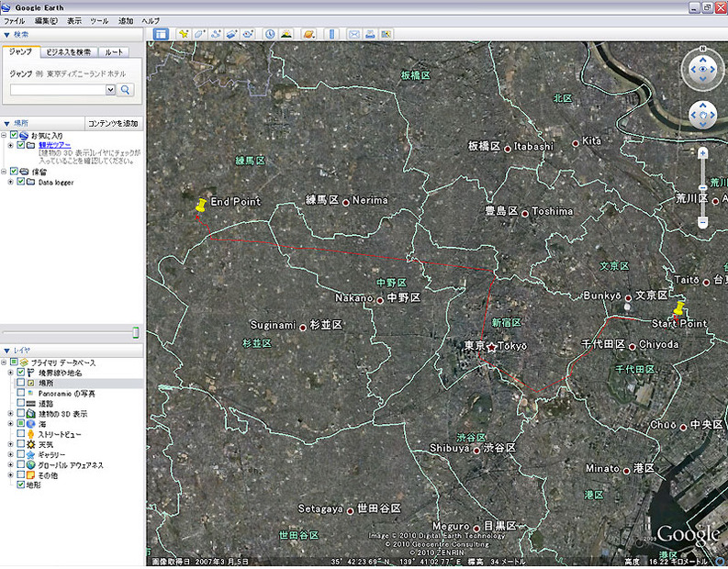Collapse the プライマリ データベース tree node

point(4,362)
